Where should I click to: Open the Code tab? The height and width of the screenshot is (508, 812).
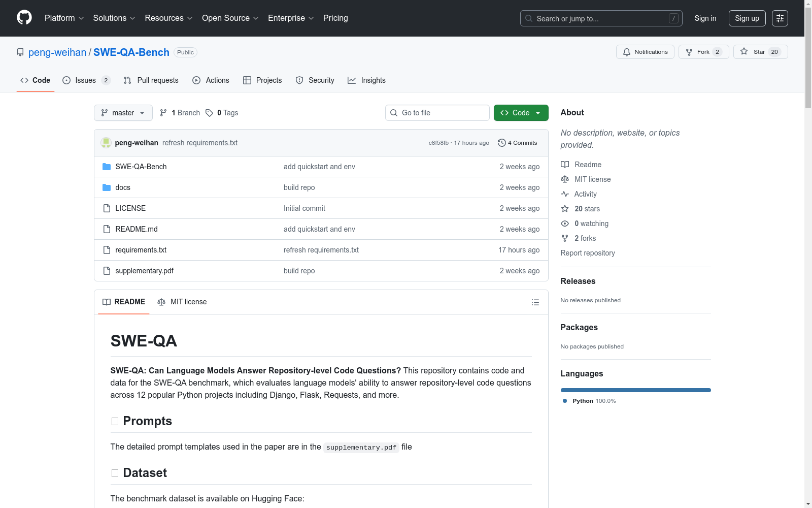[x=36, y=80]
